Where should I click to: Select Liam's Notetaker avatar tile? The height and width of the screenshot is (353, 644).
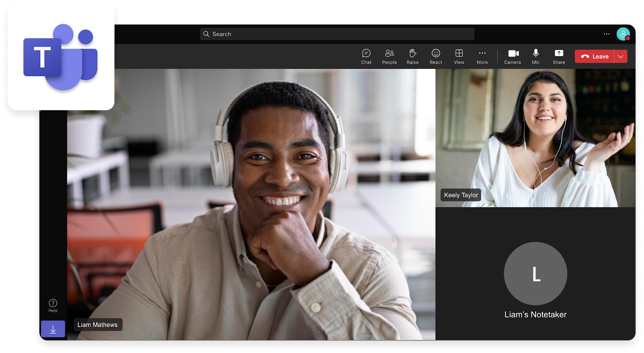click(535, 274)
